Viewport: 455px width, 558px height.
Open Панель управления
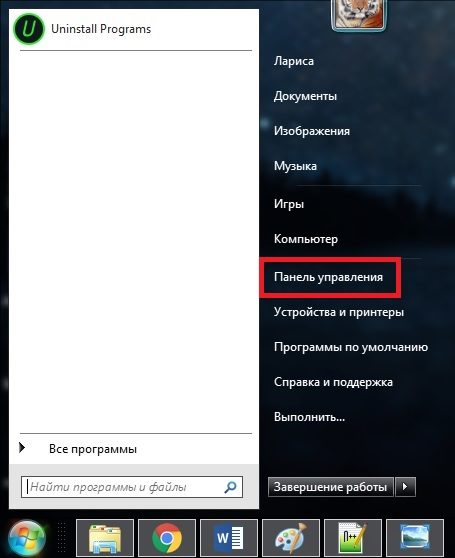(328, 277)
